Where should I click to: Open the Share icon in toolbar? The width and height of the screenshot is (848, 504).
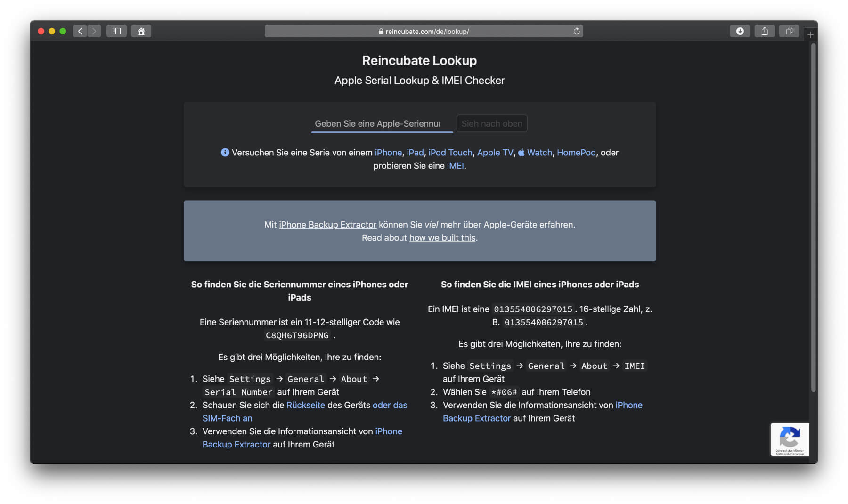[764, 31]
